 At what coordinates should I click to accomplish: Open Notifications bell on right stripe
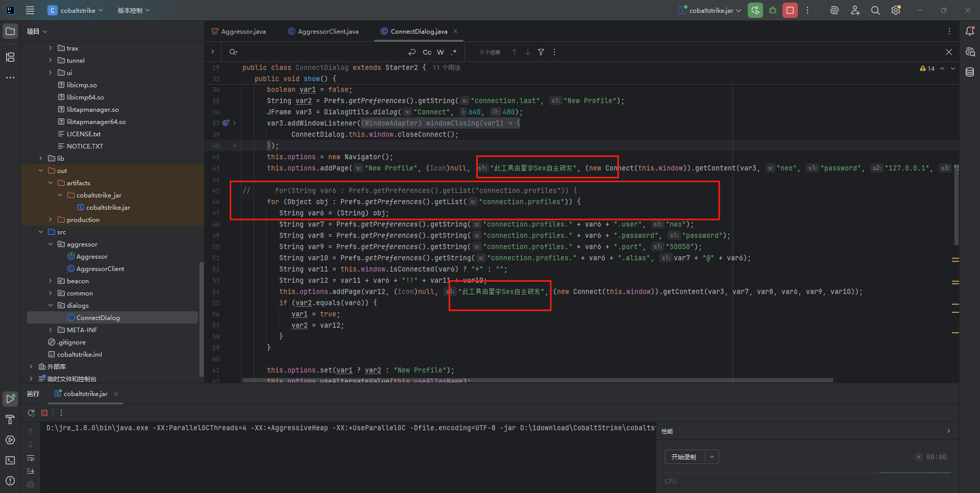point(970,31)
